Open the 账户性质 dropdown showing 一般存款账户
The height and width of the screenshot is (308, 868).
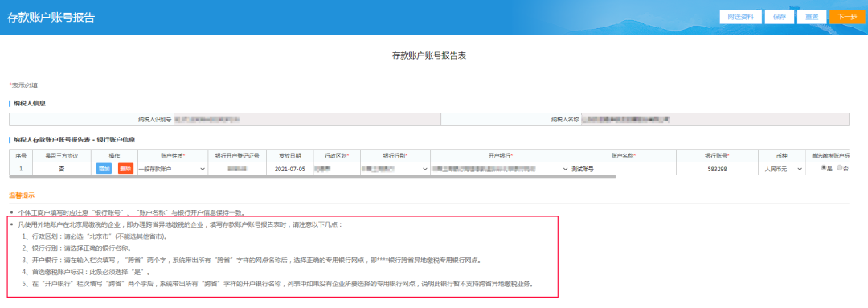pos(172,168)
